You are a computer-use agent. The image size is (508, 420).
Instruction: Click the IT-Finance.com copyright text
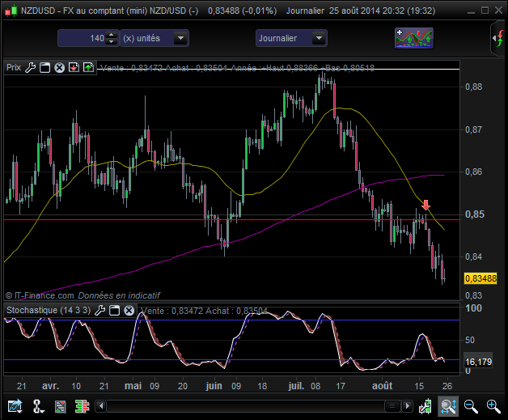click(40, 295)
